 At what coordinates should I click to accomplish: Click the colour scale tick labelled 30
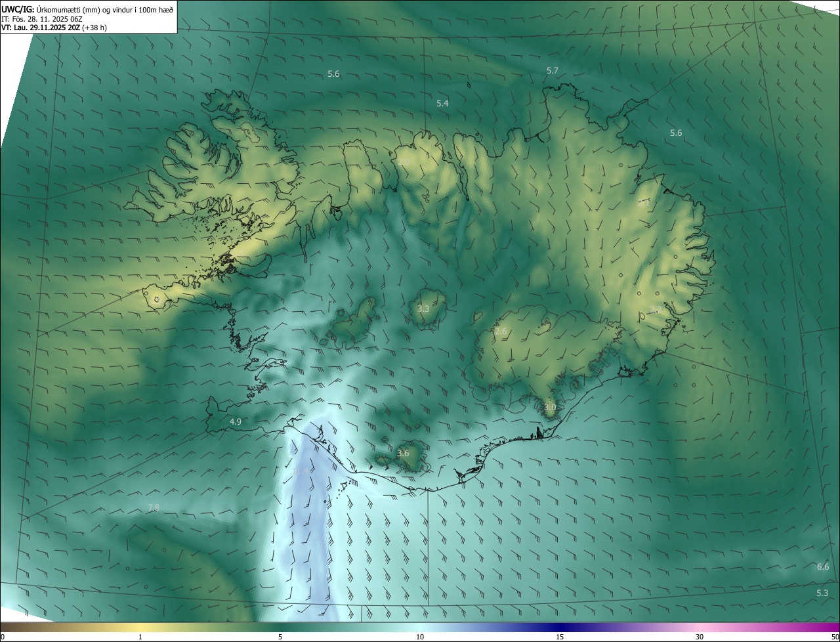[700, 637]
